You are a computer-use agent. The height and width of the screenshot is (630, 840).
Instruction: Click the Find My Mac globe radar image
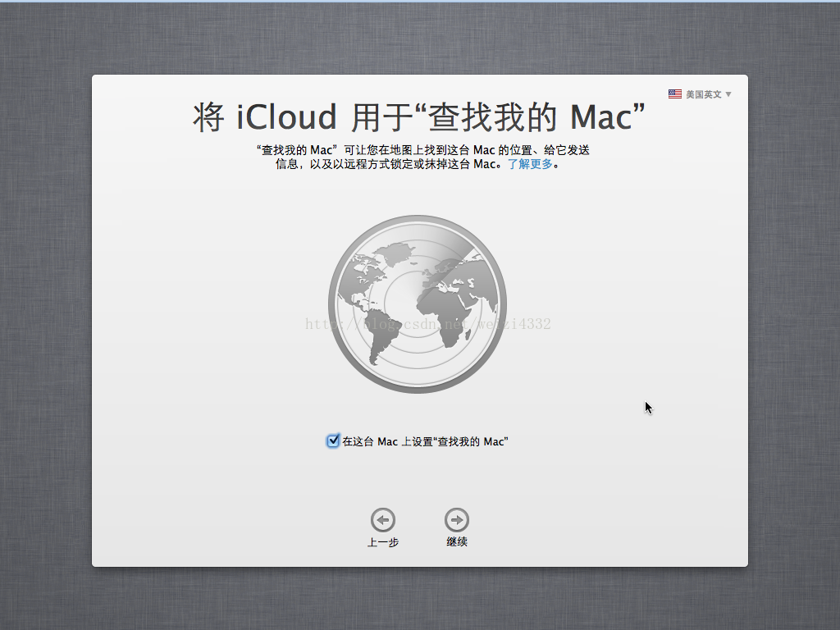418,304
